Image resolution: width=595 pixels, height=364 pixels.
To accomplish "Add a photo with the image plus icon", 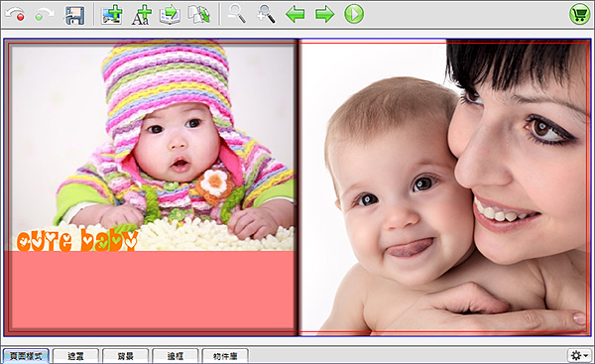I will coord(112,15).
